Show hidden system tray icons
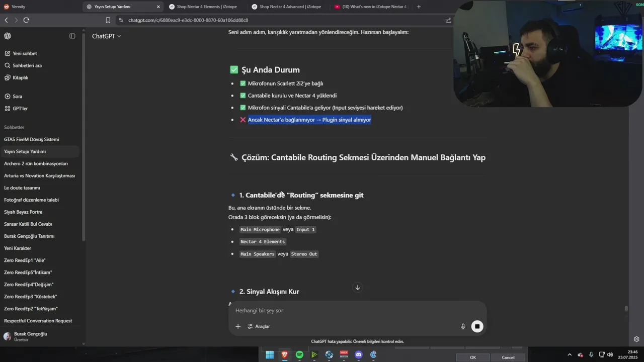Viewport: 644px width, 362px height. 570,355
